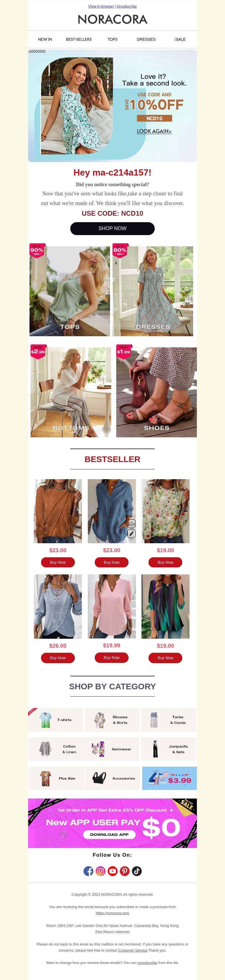Click DOWNLOAD APP button in pink banner
This screenshot has width=225, height=980.
(109, 834)
